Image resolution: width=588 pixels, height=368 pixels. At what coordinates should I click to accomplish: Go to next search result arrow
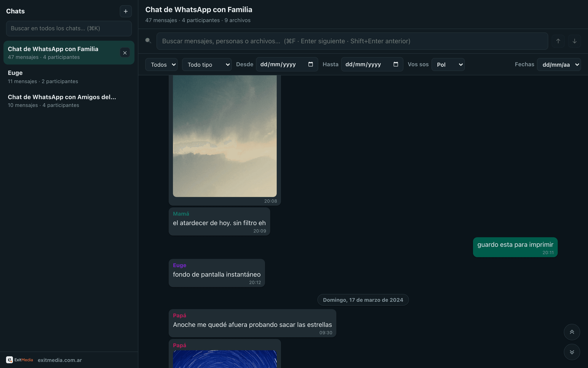[575, 41]
